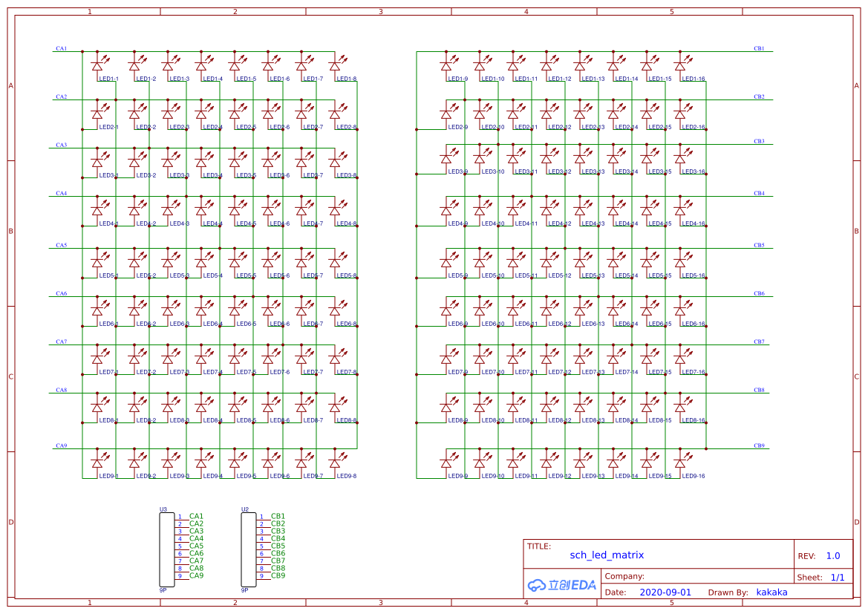868x614 pixels.
Task: Select the LED1-9 diode symbol
Action: [446, 65]
